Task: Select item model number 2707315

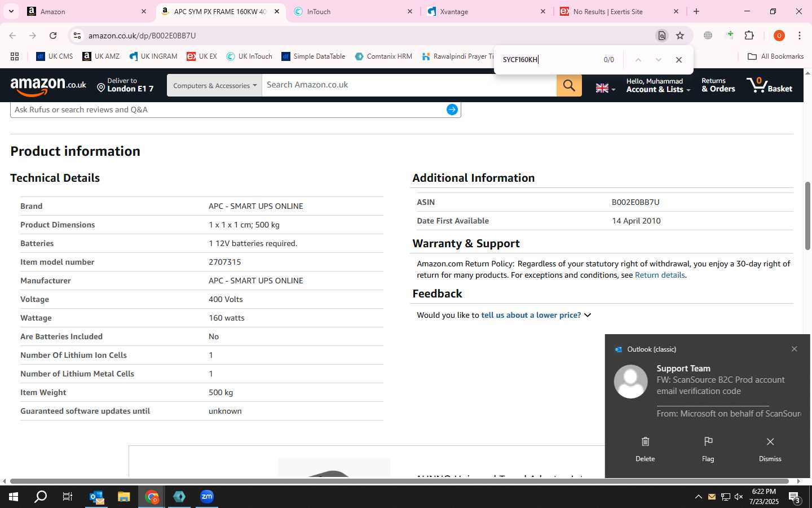Action: click(x=225, y=262)
